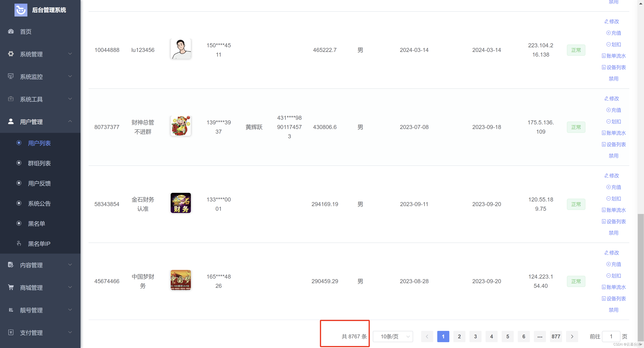Image resolution: width=644 pixels, height=348 pixels.
Task: Open the 黑名单IP menu item
Action: tap(39, 244)
